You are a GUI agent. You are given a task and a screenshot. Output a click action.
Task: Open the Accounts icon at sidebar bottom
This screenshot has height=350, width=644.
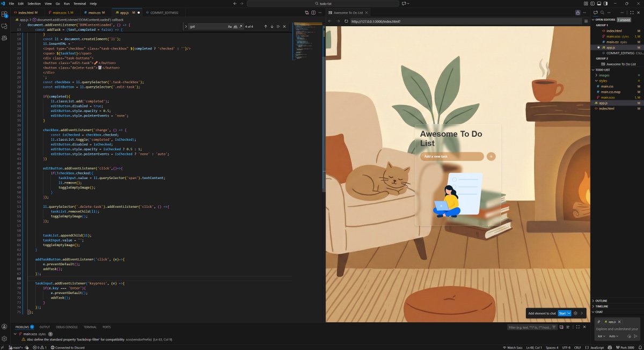[x=4, y=326]
